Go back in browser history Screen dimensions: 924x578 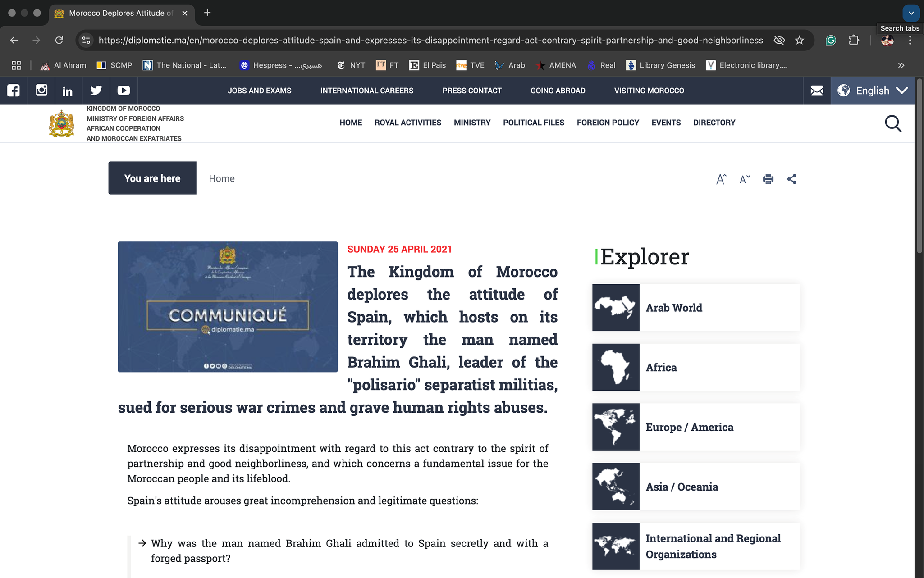pos(14,40)
